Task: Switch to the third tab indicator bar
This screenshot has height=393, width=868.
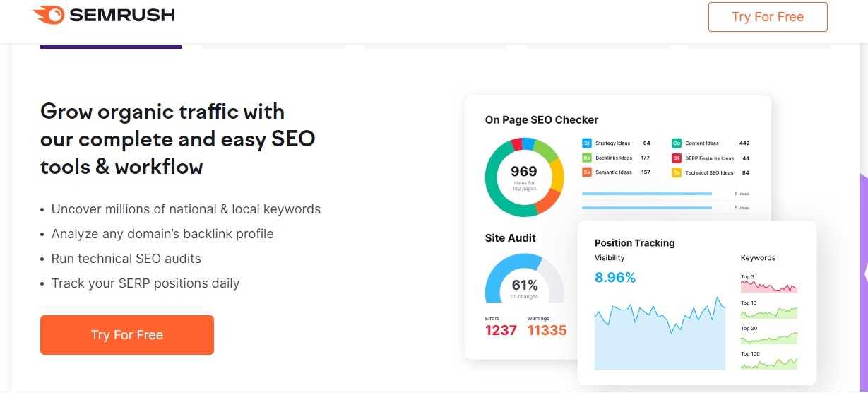Action: 435,47
